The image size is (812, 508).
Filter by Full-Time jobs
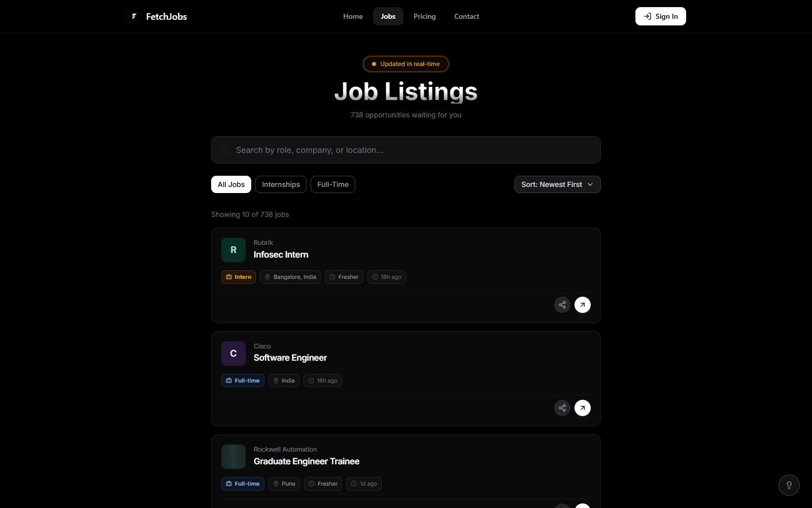coord(333,184)
